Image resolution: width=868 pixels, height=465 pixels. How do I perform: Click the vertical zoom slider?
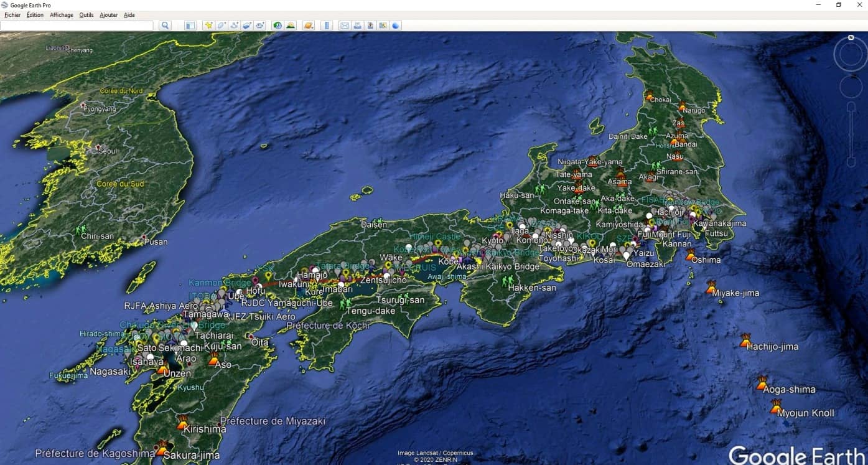point(851,134)
